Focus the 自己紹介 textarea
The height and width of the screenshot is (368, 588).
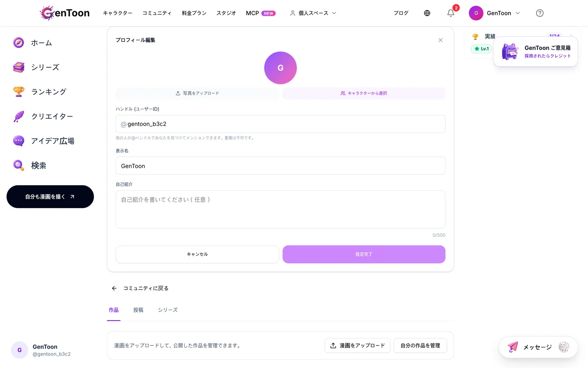281,209
